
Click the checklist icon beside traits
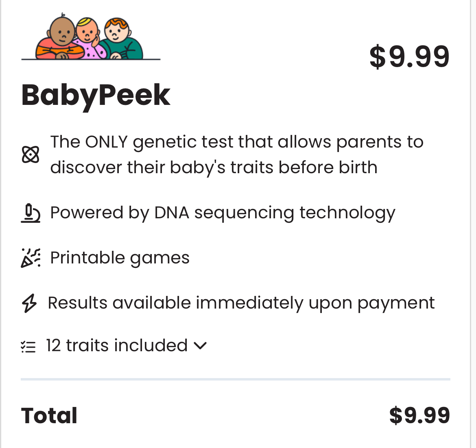(x=28, y=346)
